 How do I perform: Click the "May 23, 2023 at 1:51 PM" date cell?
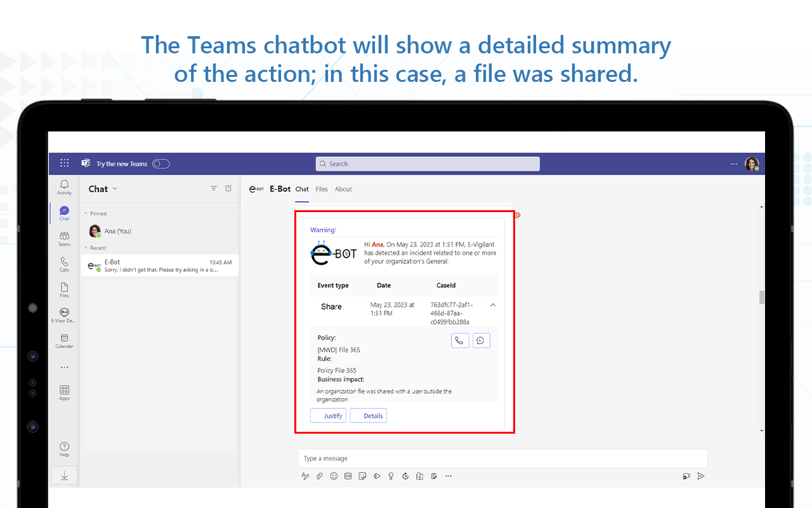(x=392, y=309)
